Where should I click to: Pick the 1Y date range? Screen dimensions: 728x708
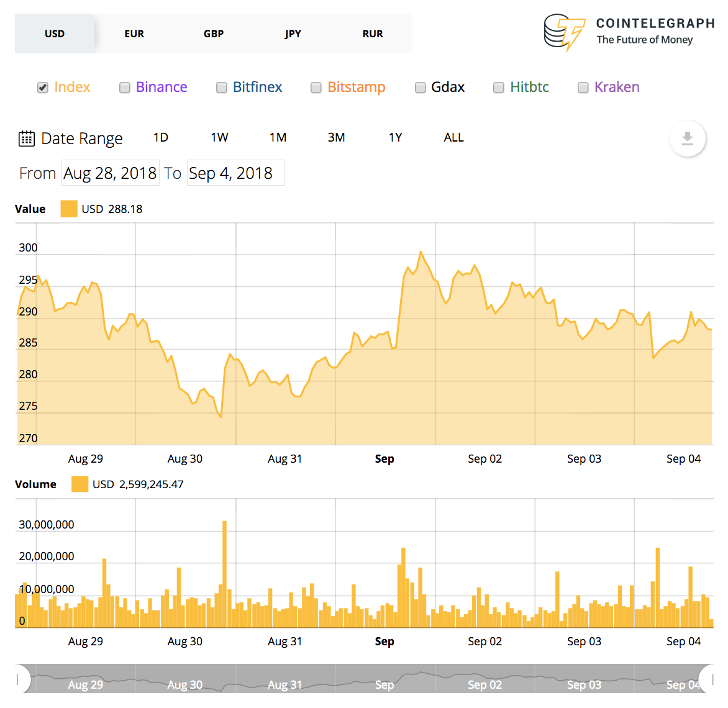coord(395,137)
